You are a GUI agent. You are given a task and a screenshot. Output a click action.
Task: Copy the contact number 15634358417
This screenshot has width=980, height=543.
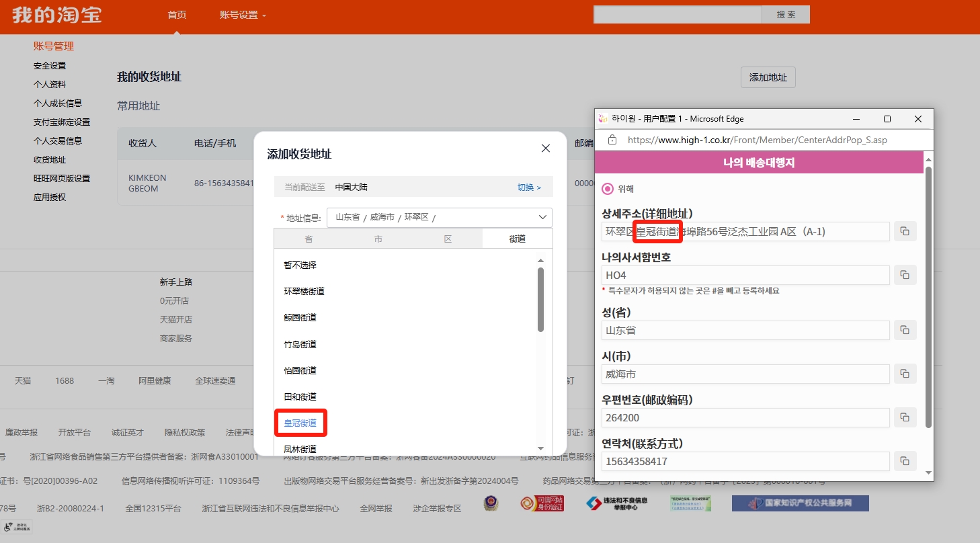(x=905, y=461)
